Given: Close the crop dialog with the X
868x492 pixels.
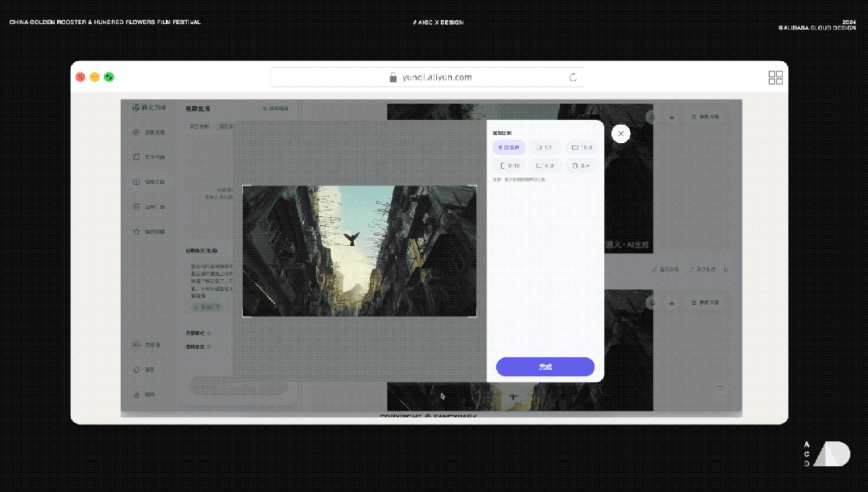Looking at the screenshot, I should pyautogui.click(x=620, y=133).
